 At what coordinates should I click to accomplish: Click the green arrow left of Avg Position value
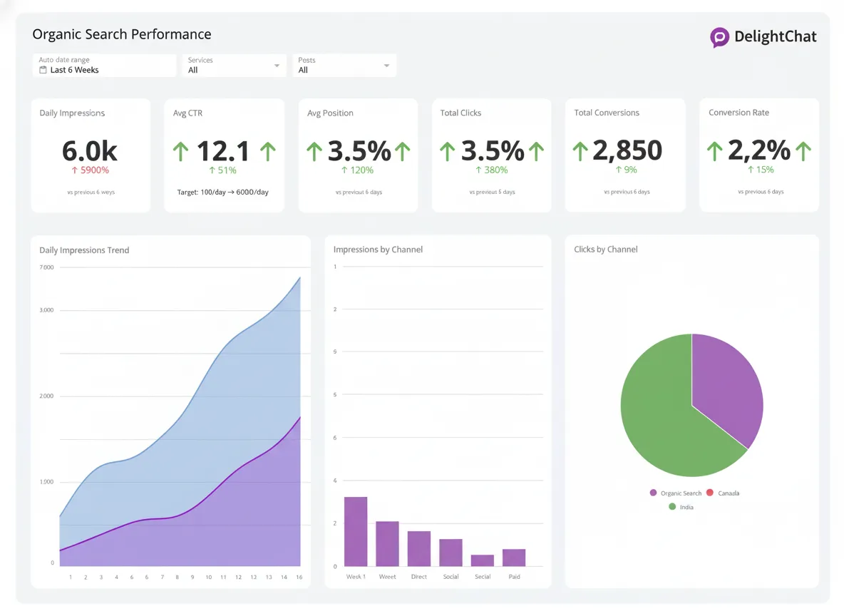(314, 151)
